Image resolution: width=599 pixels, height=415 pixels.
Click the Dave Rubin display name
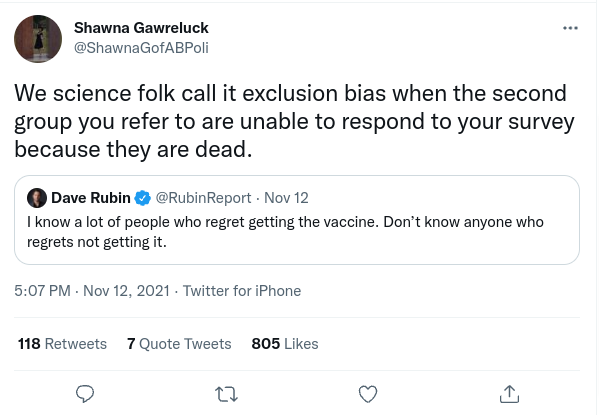(x=91, y=198)
